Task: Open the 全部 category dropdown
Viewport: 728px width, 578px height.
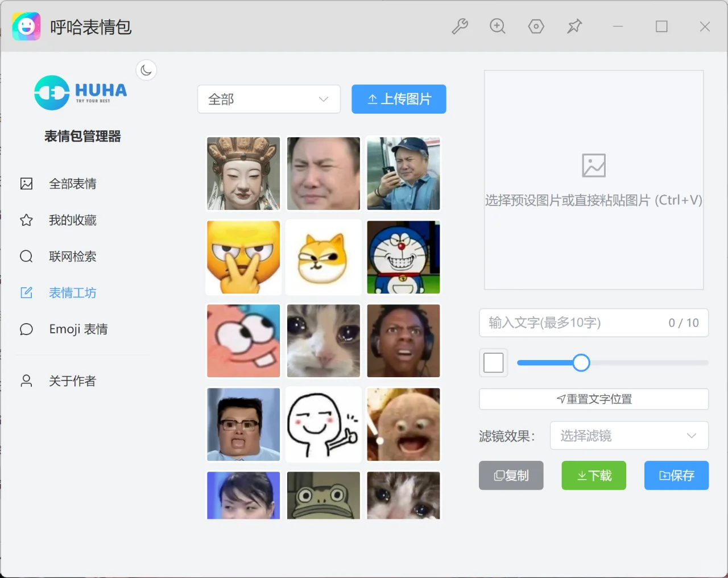Action: coord(268,99)
